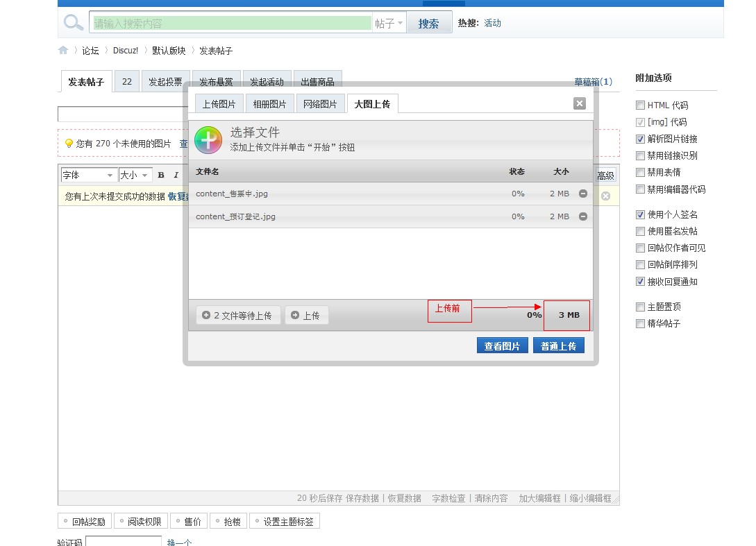Dismiss the unsaved data notice
The image size is (756, 546).
(605, 196)
